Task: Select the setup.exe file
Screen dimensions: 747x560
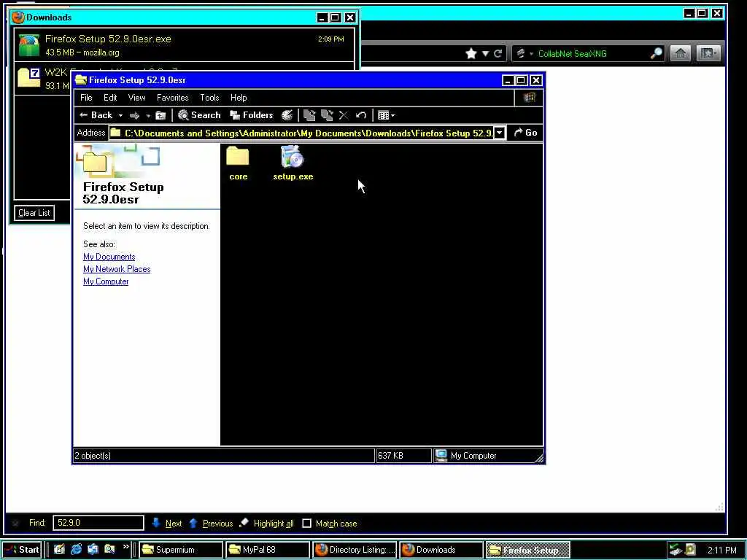Action: click(x=293, y=163)
